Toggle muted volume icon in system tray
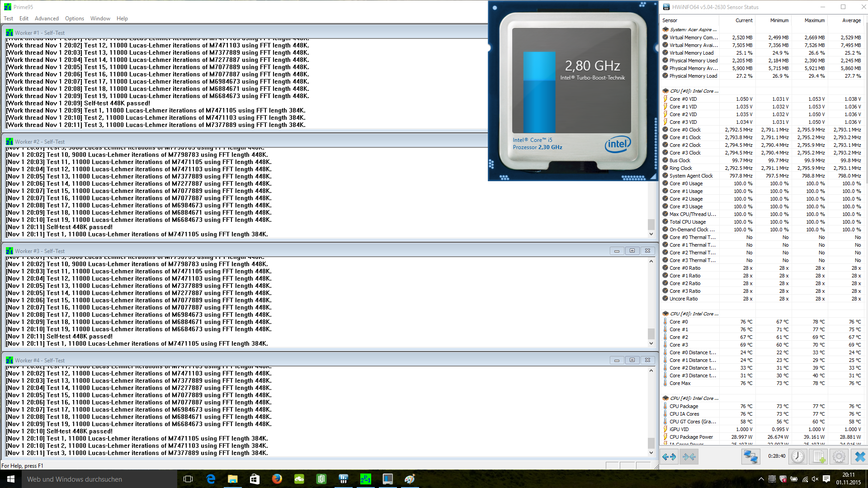This screenshot has width=868, height=488. 815,479
